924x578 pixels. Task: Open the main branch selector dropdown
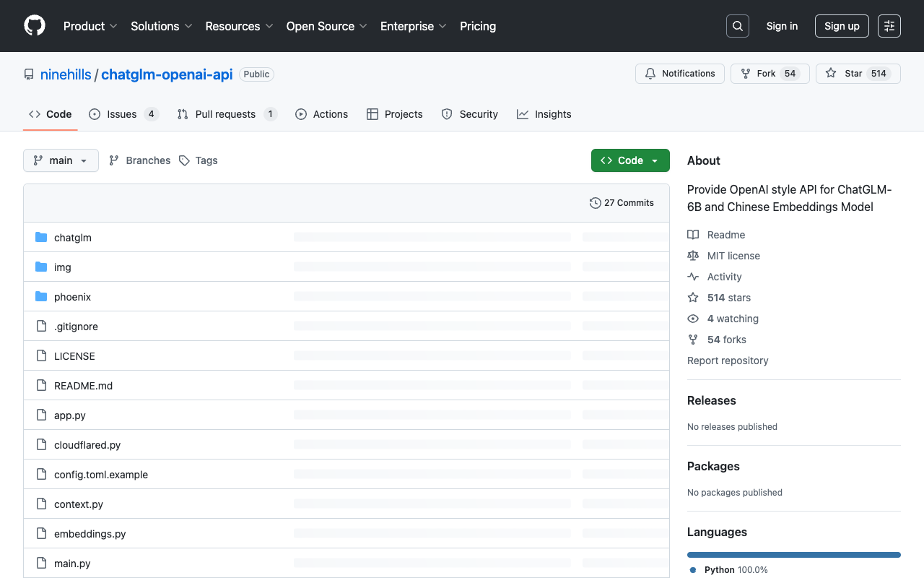coord(61,160)
